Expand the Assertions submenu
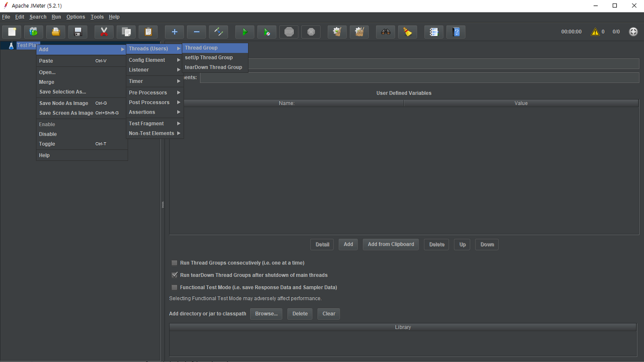This screenshot has height=362, width=644. coord(154,112)
